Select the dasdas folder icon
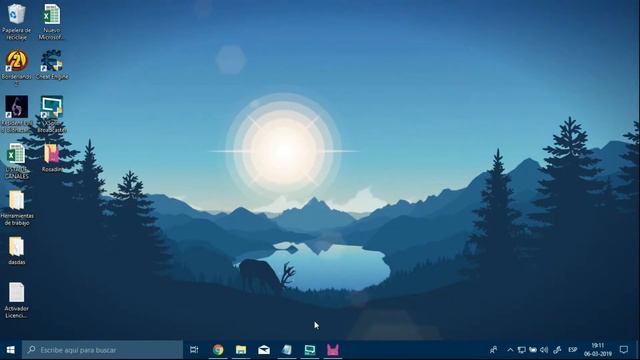The image size is (640, 360). tap(16, 251)
